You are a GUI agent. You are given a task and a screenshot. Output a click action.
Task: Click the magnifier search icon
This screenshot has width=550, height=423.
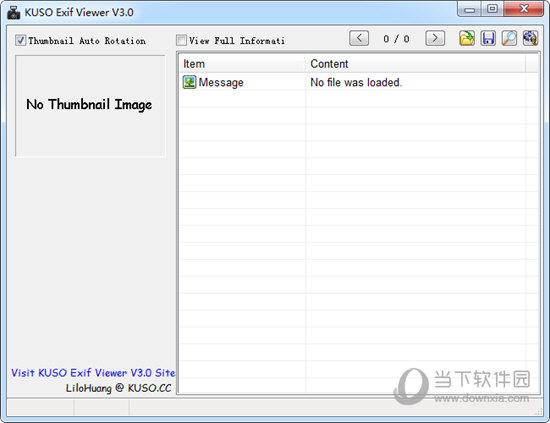point(509,38)
